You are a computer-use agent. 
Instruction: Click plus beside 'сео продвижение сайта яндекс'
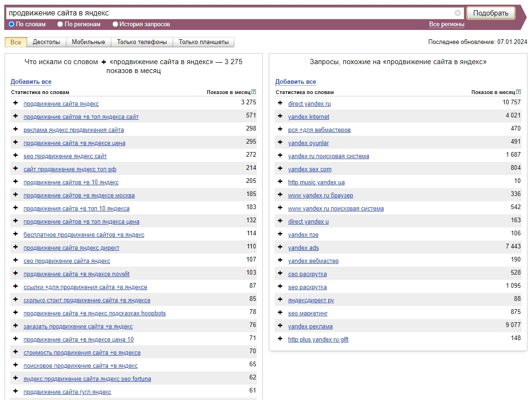(x=15, y=260)
